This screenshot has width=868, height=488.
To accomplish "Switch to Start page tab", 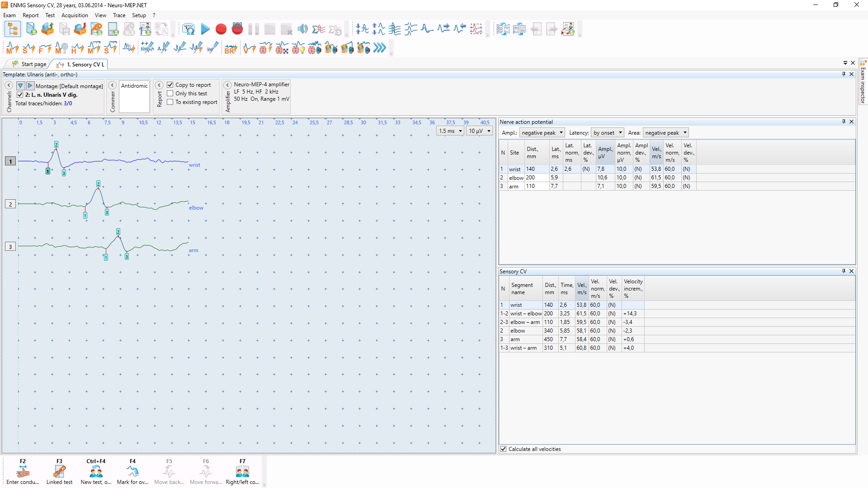I will (30, 64).
